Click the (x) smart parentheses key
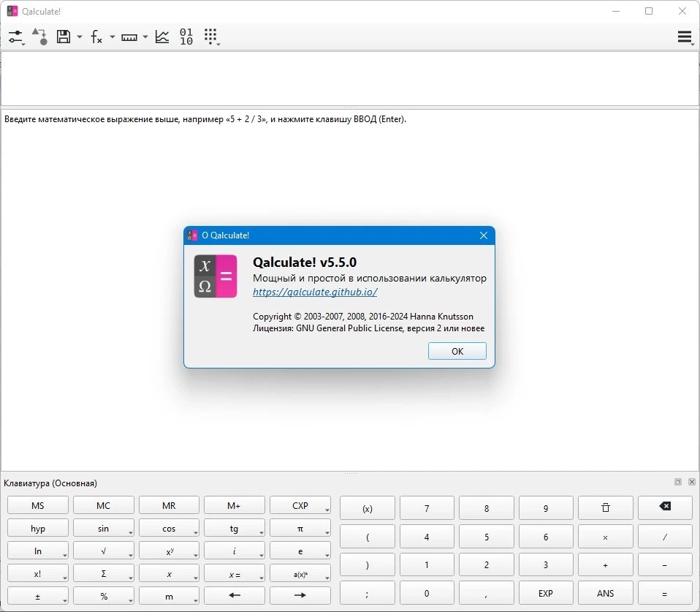The width and height of the screenshot is (700, 612). click(x=368, y=508)
